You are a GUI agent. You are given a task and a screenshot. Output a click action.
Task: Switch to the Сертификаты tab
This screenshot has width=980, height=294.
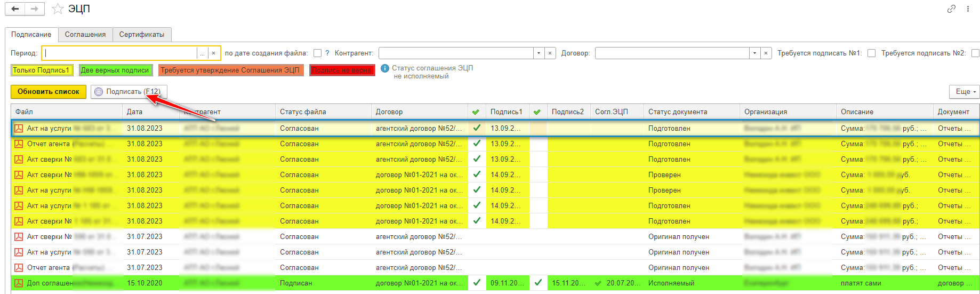point(142,35)
